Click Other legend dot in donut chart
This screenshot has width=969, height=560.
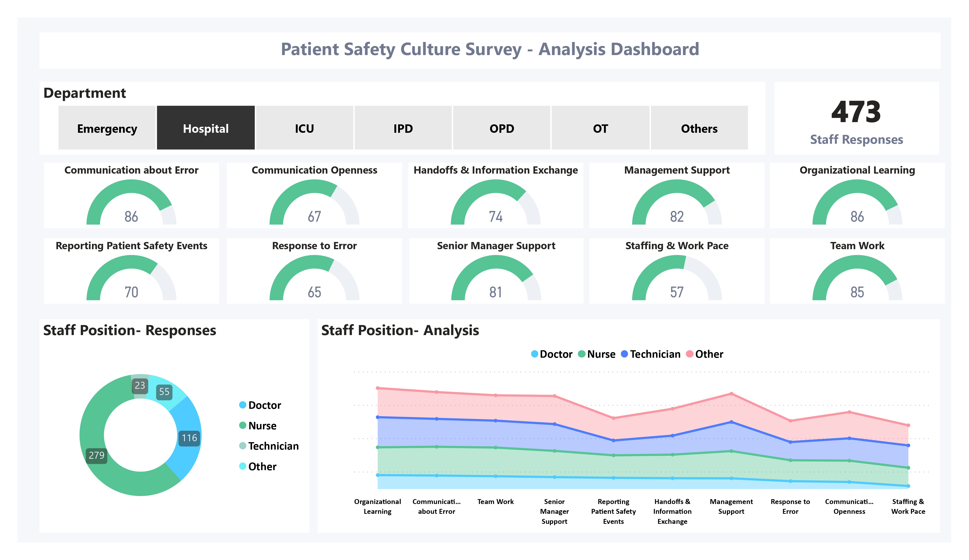[243, 466]
